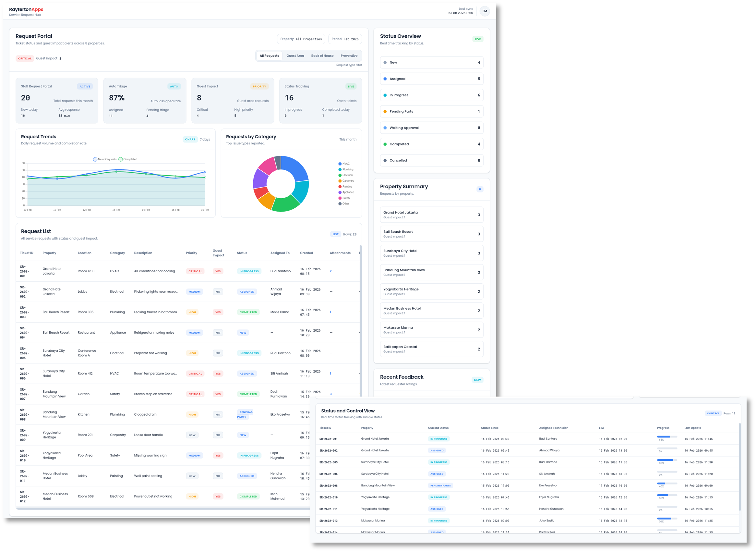The image size is (756, 552).
Task: Toggle the HVAC category in the donut chart legend
Action: click(345, 164)
